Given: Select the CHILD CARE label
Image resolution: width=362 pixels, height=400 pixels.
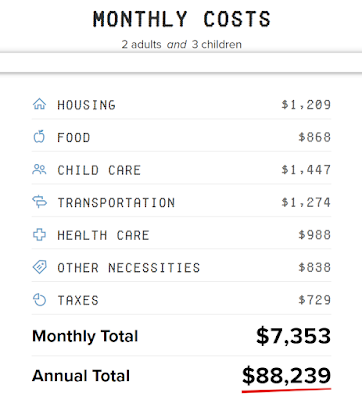Looking at the screenshot, I should point(99,170).
